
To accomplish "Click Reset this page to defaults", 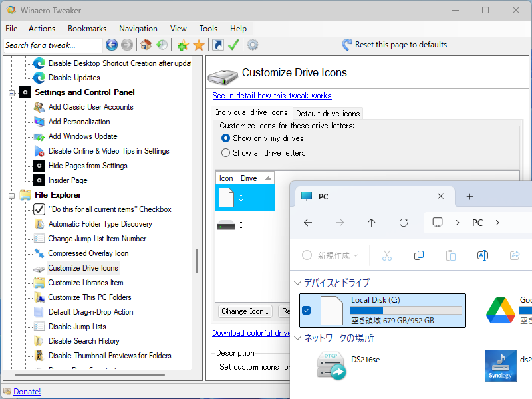I will point(401,45).
